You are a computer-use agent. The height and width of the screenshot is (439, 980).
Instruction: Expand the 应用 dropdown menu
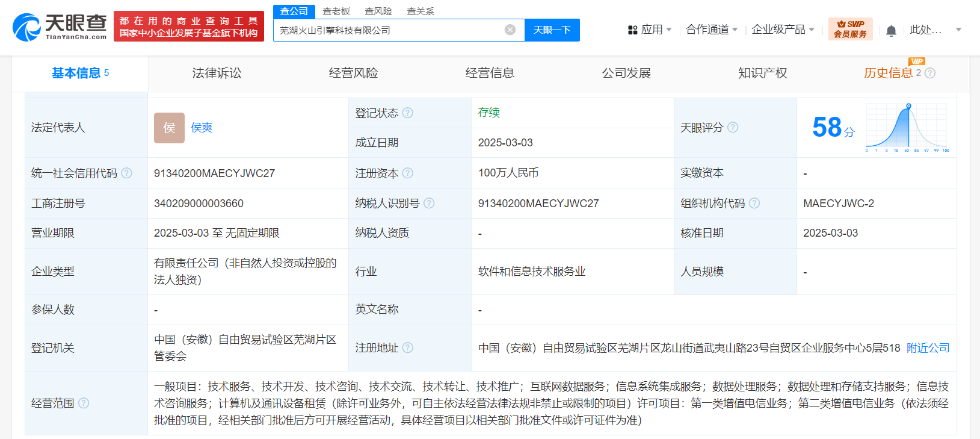point(650,30)
